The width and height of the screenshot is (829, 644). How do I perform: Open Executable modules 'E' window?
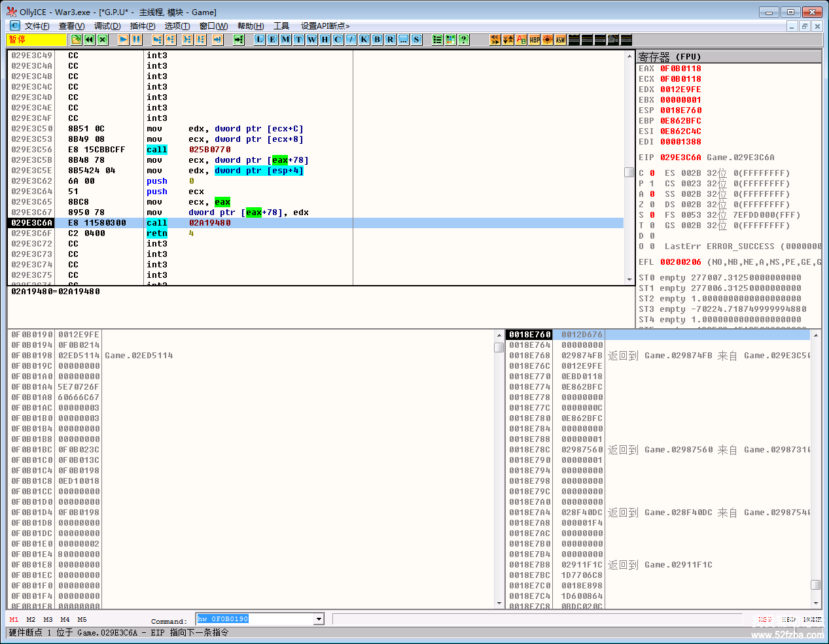tap(272, 40)
